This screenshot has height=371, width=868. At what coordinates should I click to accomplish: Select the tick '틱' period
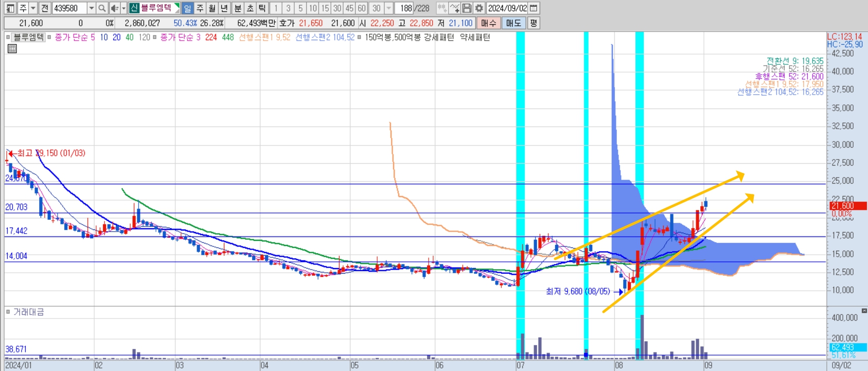point(262,8)
